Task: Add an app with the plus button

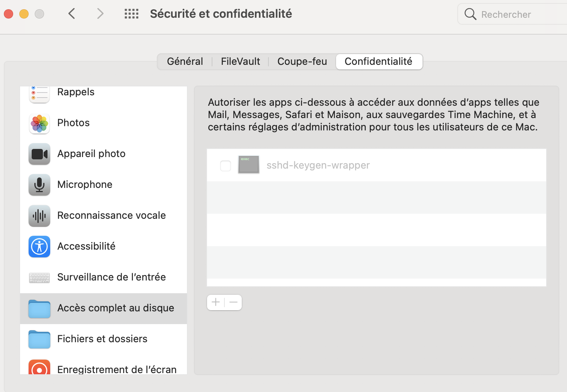Action: (216, 302)
